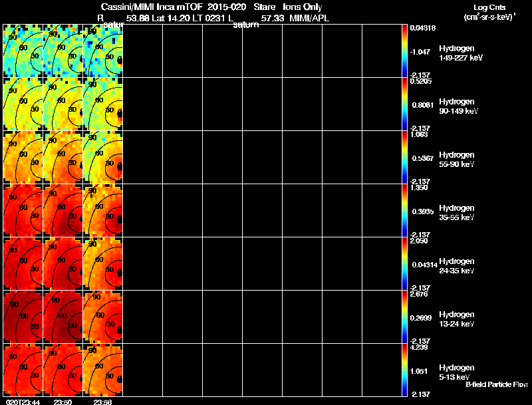The image size is (532, 405).
Task: Open the 23:50 image in Hydrogen 90-149 keV row
Action: pyautogui.click(x=63, y=104)
